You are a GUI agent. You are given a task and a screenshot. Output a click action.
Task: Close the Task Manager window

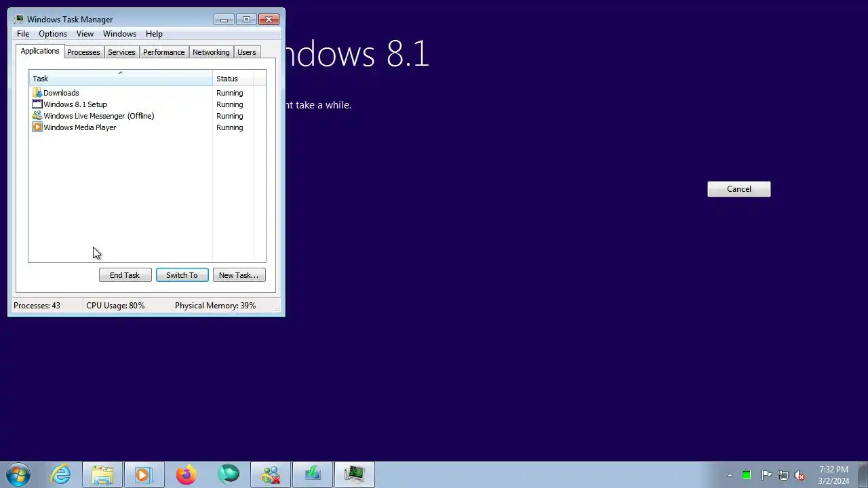pyautogui.click(x=269, y=19)
